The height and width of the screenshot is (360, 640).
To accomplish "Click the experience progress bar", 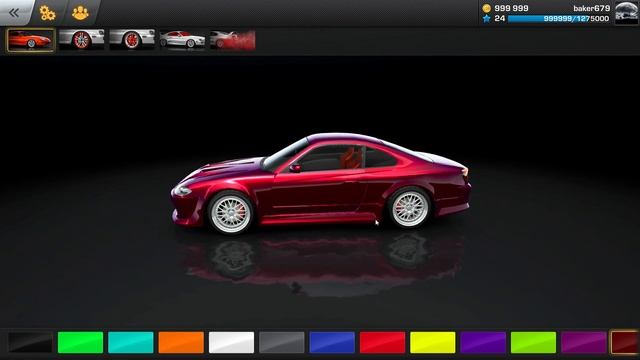I will [x=559, y=19].
